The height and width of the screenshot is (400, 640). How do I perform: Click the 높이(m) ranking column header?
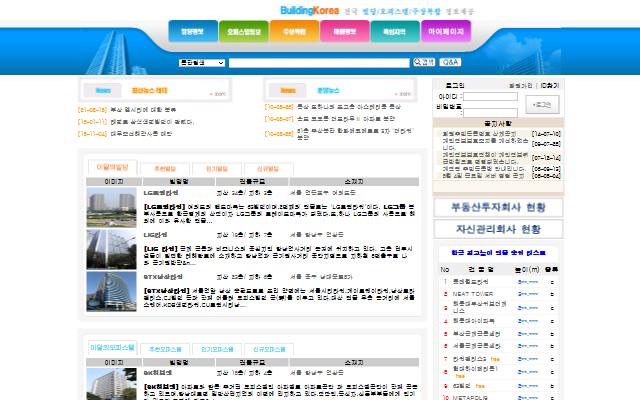point(527,269)
